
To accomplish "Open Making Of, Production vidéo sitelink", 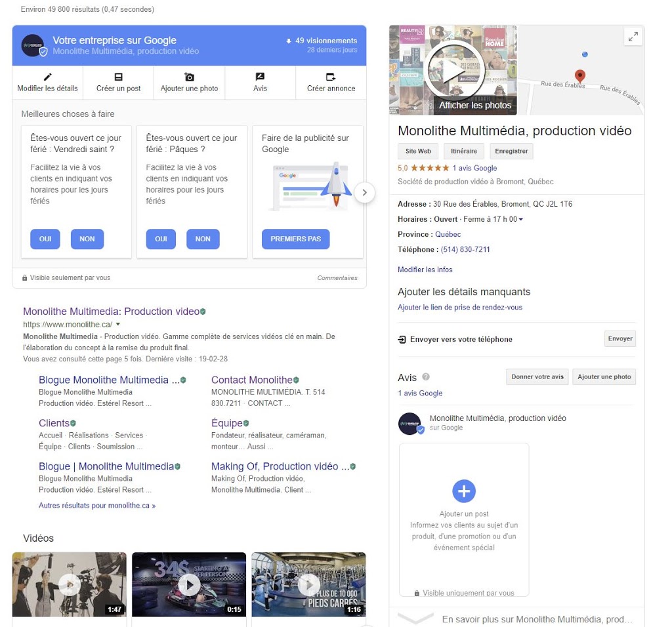I will click(280, 466).
